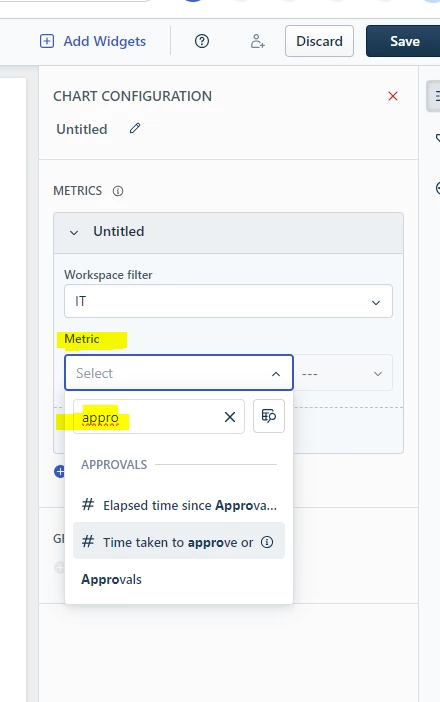Click the Save button
Screen dimensions: 440x702
pyautogui.click(x=403, y=41)
